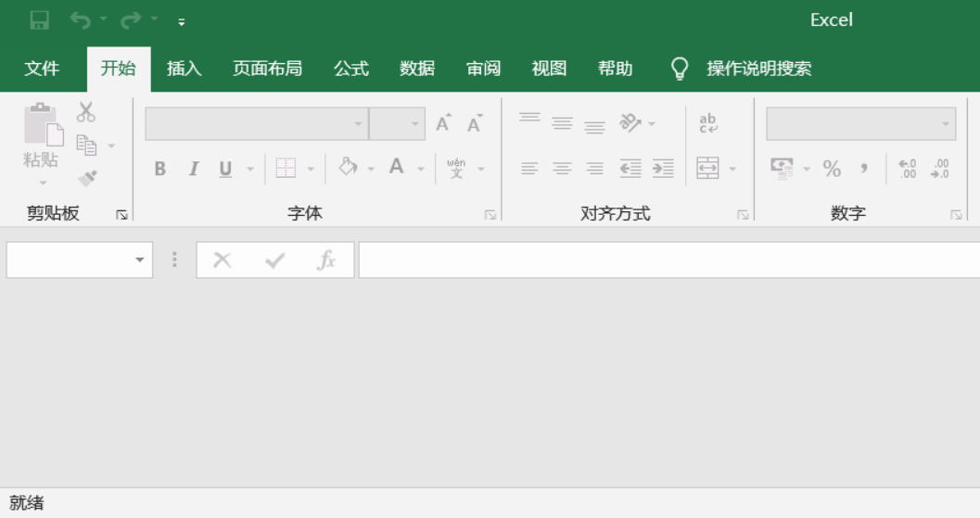Screen dimensions: 980x518
Task: Switch to the 数据 ribbon tab
Action: (417, 68)
